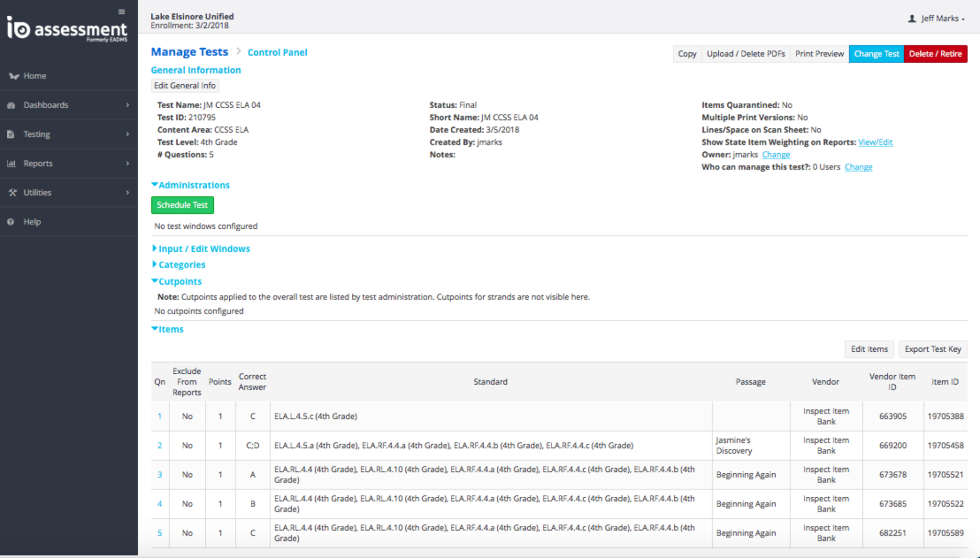This screenshot has width=980, height=558.
Task: Click the Change link next to Owner
Action: pyautogui.click(x=776, y=155)
